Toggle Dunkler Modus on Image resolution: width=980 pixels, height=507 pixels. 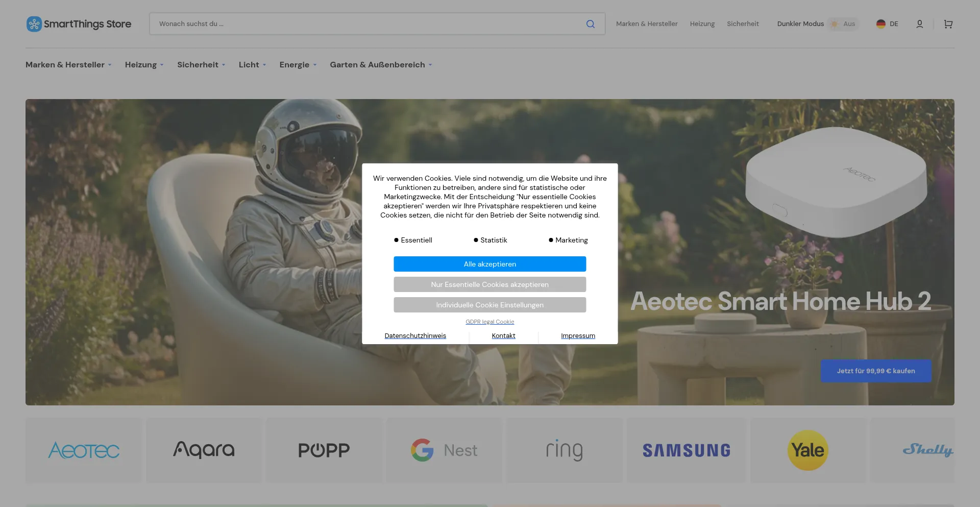tap(843, 23)
